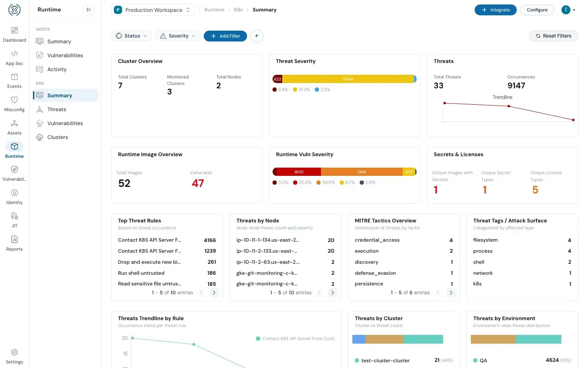Click 'defense_evasion' tactic row

[x=404, y=273]
